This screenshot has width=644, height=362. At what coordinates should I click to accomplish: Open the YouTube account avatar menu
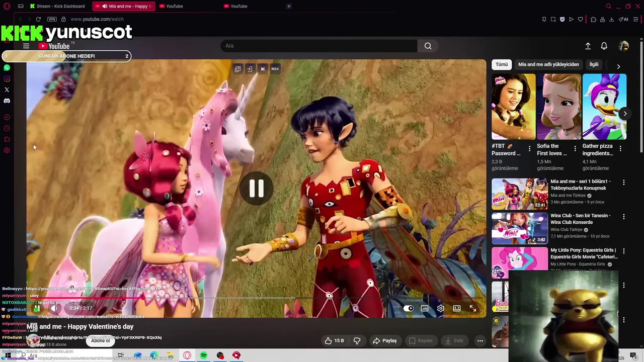click(624, 46)
